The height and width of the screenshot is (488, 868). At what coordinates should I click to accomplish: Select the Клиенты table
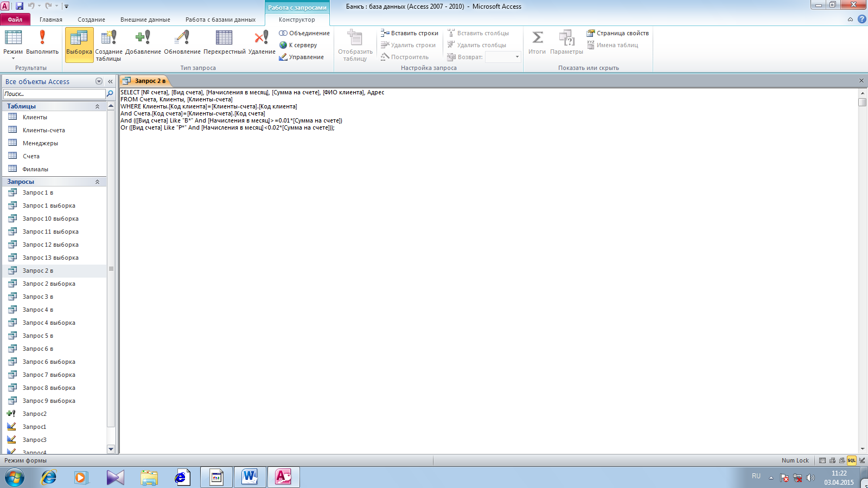click(54, 117)
